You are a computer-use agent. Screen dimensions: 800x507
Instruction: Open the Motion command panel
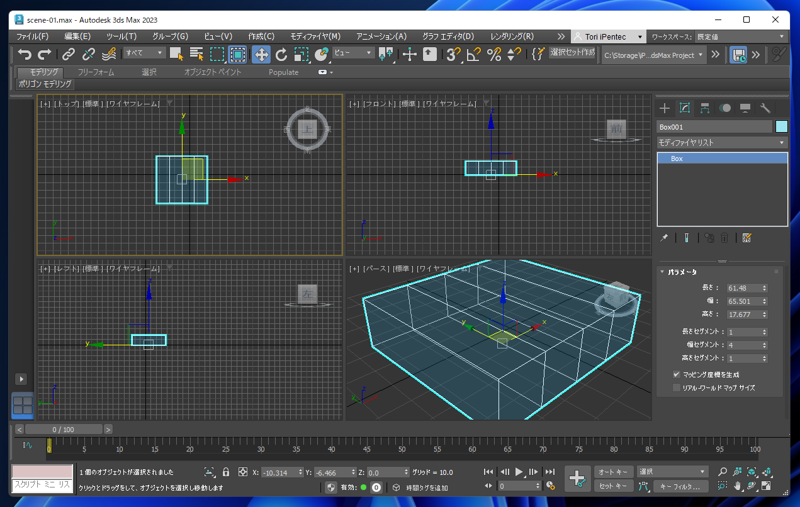[x=725, y=108]
